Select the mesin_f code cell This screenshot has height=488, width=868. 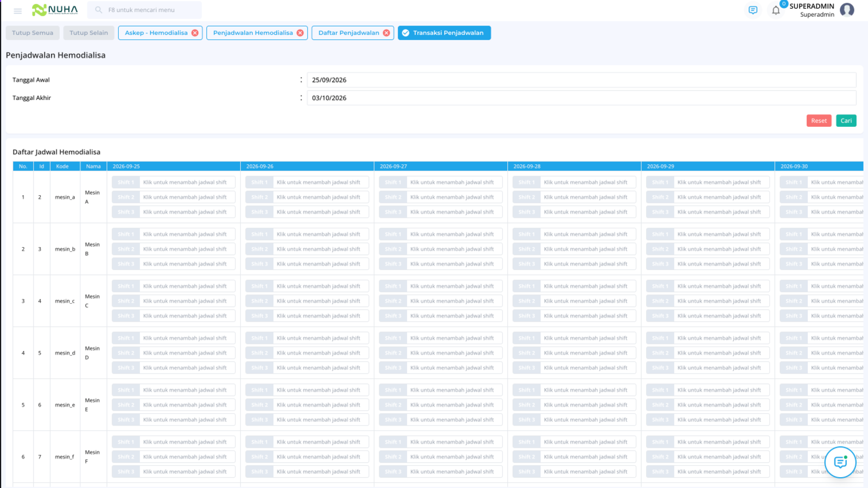[65, 457]
